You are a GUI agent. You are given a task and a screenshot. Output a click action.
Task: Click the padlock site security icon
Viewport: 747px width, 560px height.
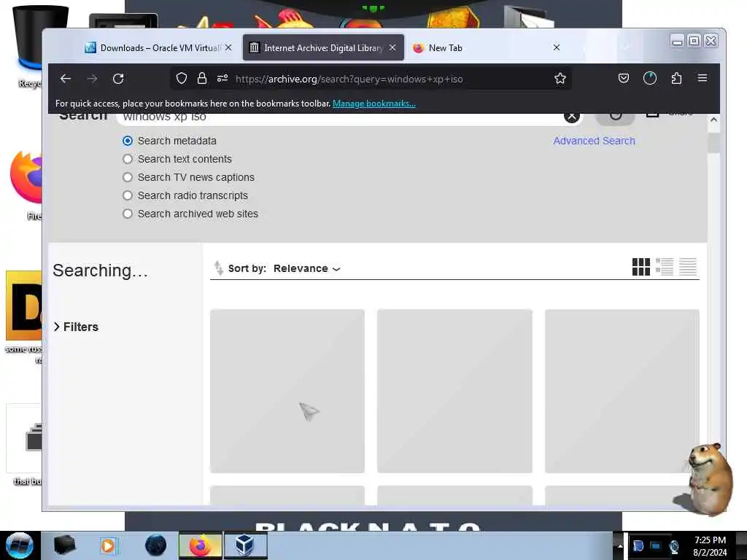pyautogui.click(x=202, y=78)
